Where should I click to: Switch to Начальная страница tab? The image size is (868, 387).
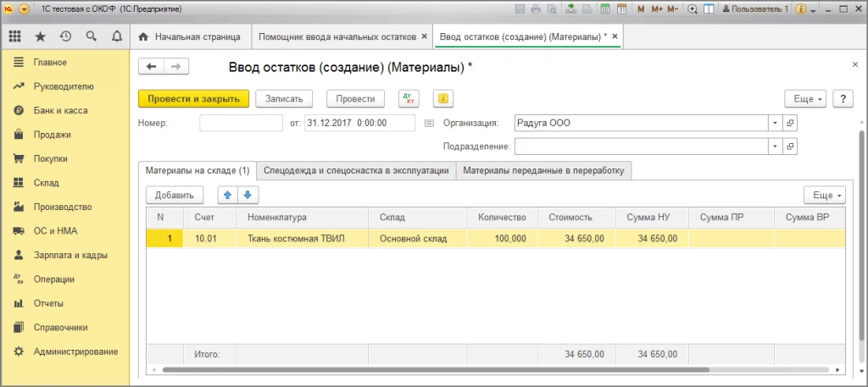191,37
